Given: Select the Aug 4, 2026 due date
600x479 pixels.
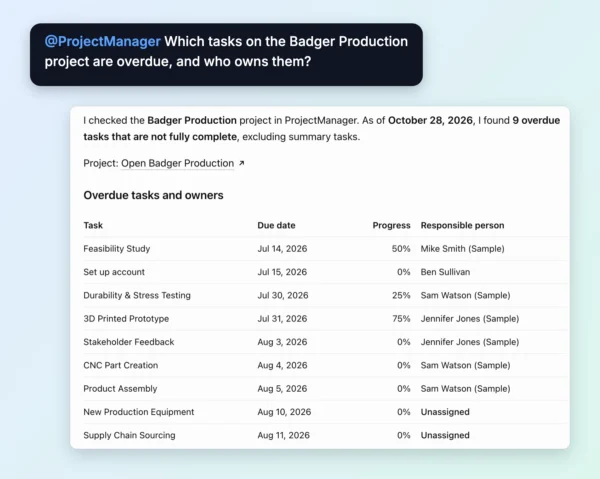Looking at the screenshot, I should [x=282, y=365].
